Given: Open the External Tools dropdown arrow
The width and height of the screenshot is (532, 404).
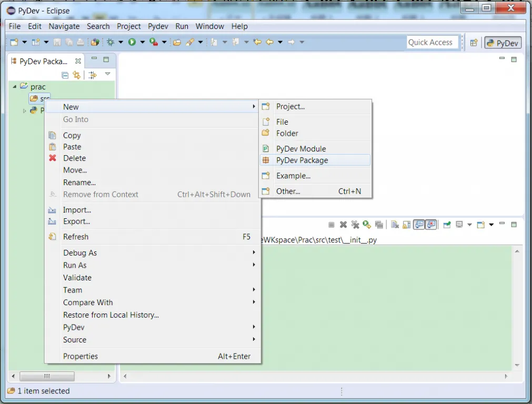Looking at the screenshot, I should [164, 42].
